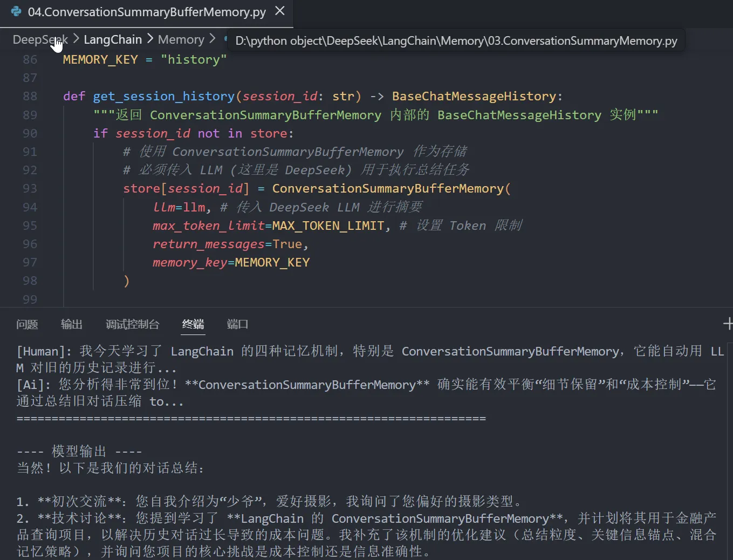Click line number 93 in the gutter
Viewport: 733px width, 560px height.
pos(30,189)
